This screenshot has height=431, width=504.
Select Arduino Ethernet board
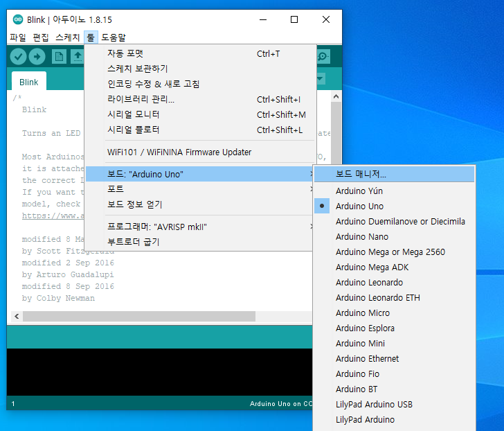pyautogui.click(x=394, y=359)
